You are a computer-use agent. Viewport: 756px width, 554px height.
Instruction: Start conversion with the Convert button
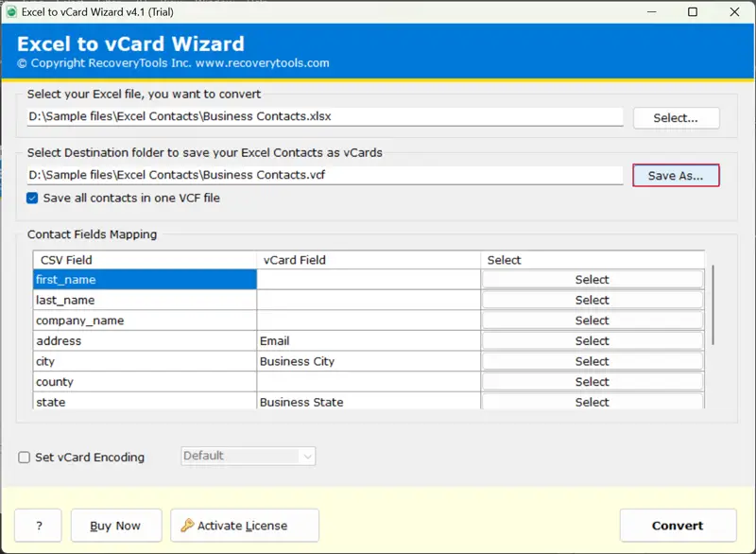678,526
